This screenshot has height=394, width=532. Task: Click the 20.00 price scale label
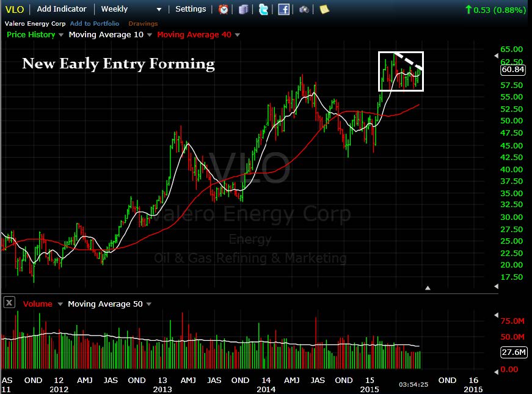[x=512, y=264]
